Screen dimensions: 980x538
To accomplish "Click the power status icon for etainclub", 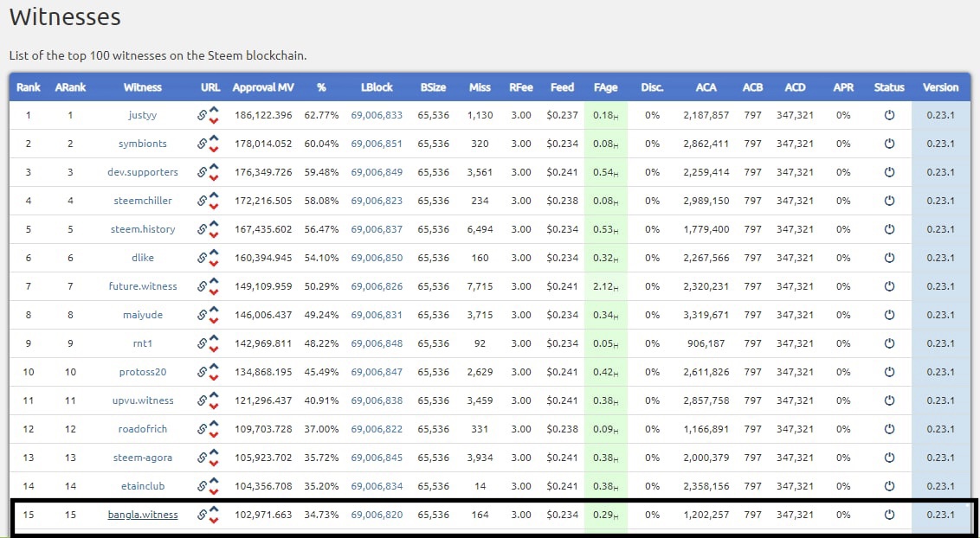I will 889,485.
